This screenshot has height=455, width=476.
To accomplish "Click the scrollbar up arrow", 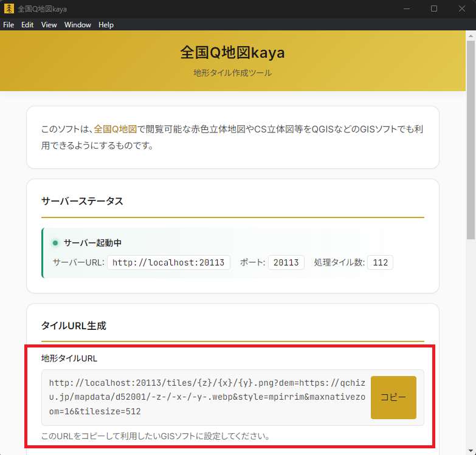I will click(471, 35).
